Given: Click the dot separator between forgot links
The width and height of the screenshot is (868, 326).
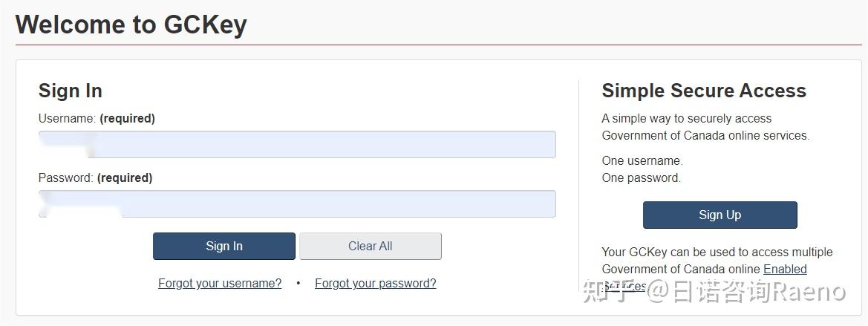Looking at the screenshot, I should click(x=298, y=283).
